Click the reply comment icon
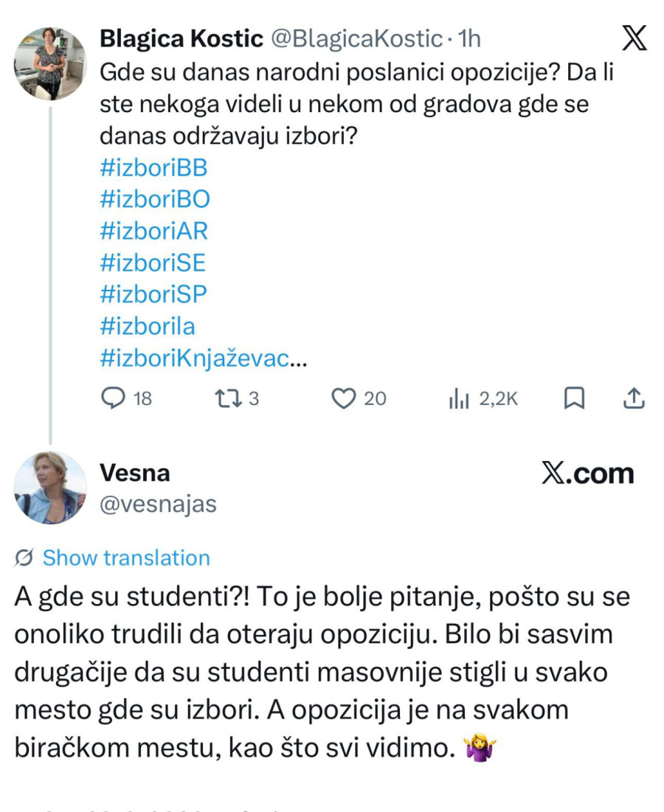664x812 pixels. click(x=112, y=399)
